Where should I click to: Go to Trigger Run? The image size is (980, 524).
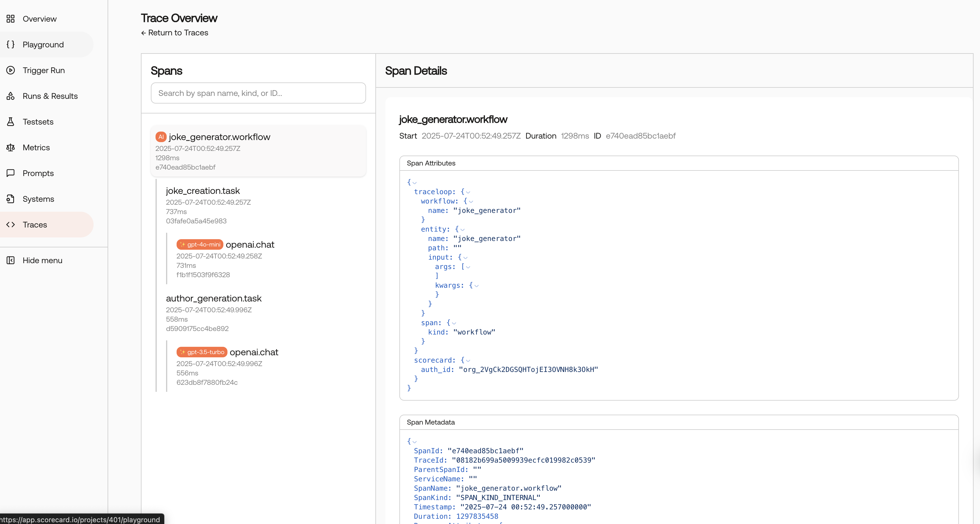coord(46,70)
